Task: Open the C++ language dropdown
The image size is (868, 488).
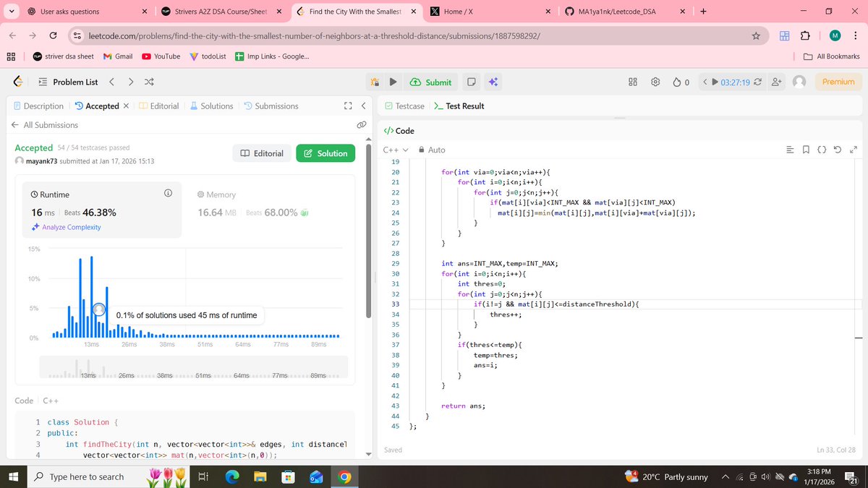Action: [x=396, y=150]
